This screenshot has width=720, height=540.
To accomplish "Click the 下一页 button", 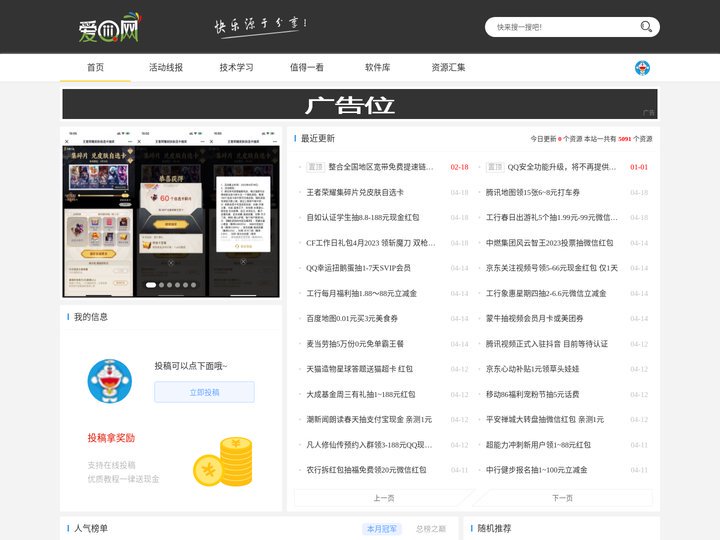I will coord(562,498).
